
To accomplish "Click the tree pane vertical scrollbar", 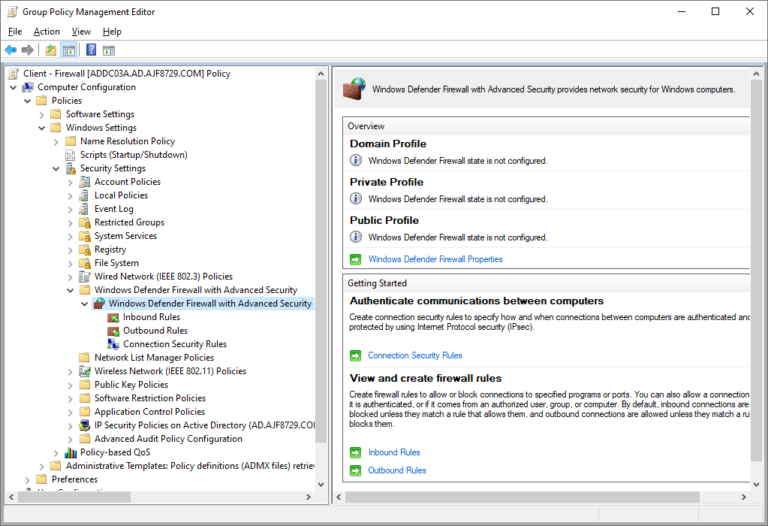I will point(321,261).
